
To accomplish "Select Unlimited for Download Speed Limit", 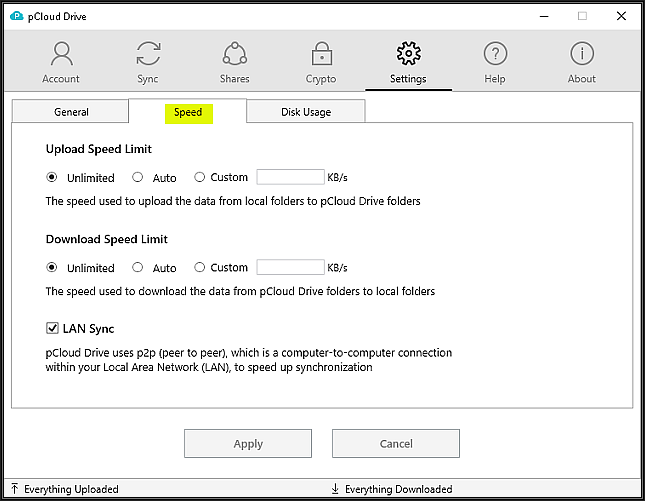I will (51, 267).
